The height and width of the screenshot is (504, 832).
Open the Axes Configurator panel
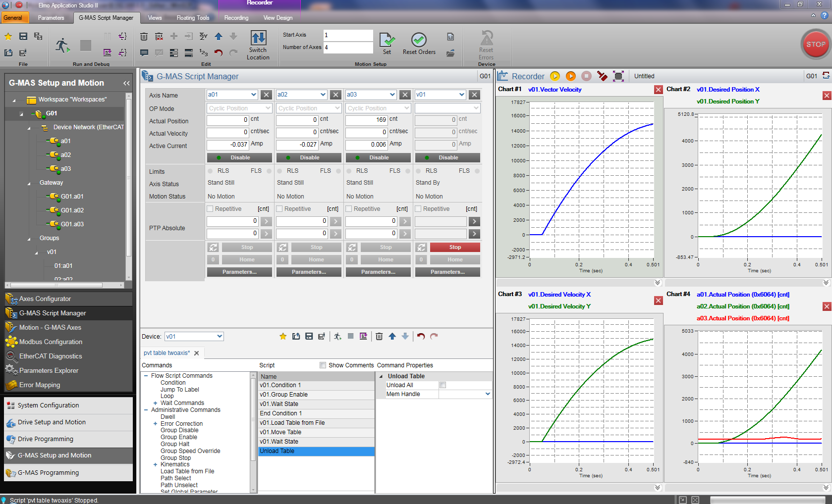coord(68,299)
